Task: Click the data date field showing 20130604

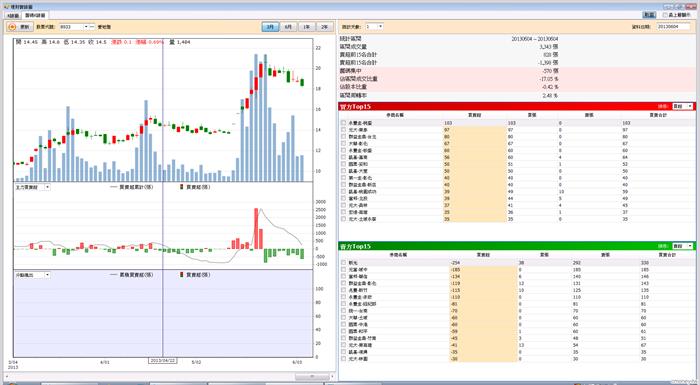Action: click(673, 27)
